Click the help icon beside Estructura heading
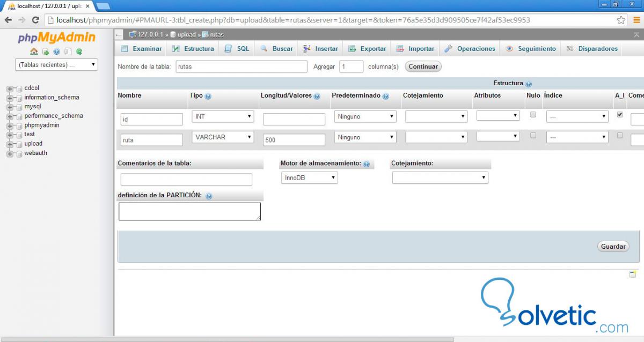The width and height of the screenshot is (644, 342). pyautogui.click(x=529, y=84)
